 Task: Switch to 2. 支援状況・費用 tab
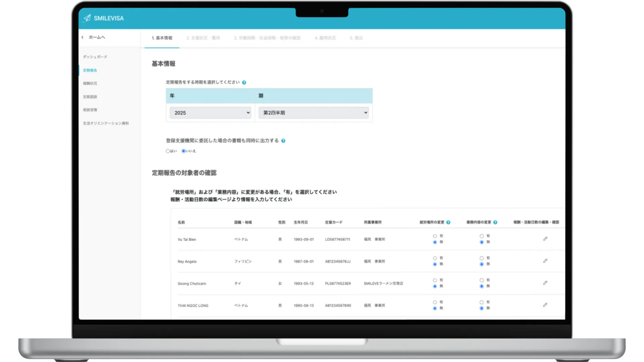(203, 38)
